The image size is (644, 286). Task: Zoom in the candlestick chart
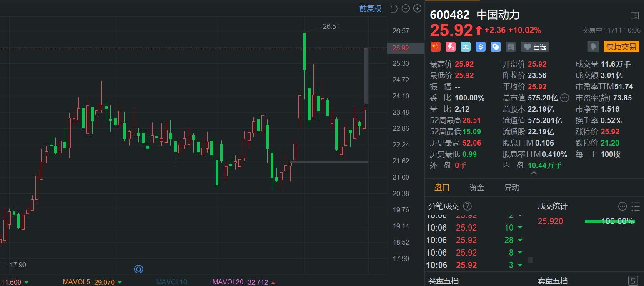[417, 8]
